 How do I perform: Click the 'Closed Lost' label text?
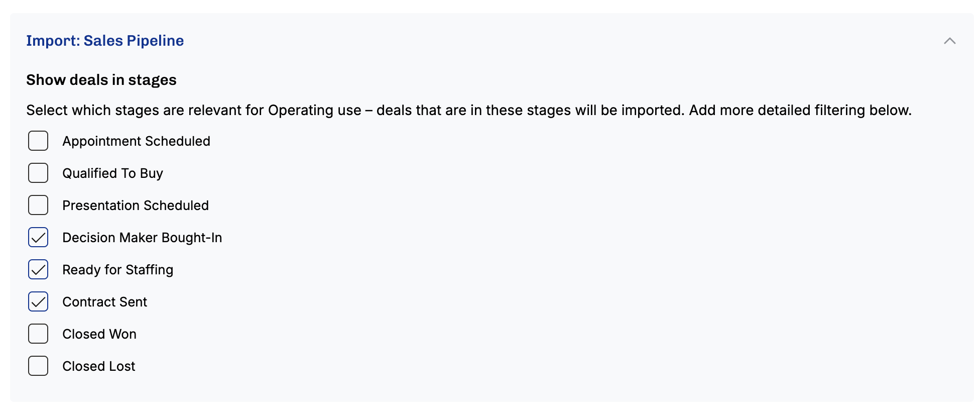(x=99, y=366)
